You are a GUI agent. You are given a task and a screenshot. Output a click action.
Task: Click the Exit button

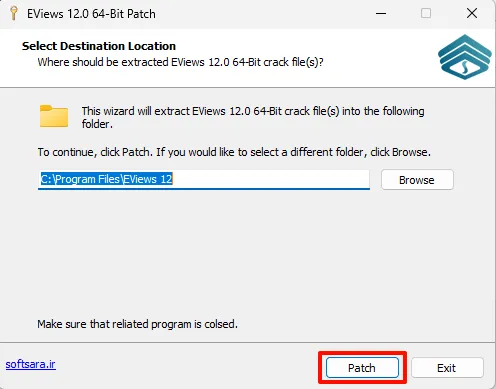click(x=447, y=368)
